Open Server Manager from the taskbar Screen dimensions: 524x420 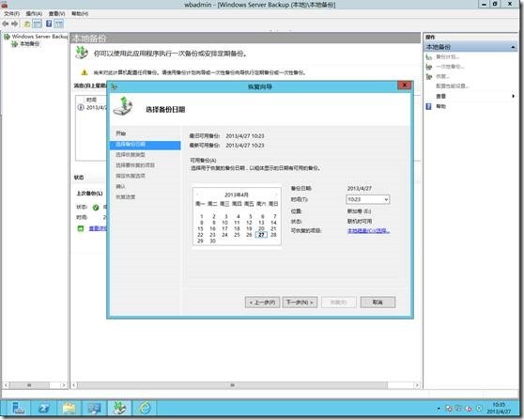pos(18,409)
